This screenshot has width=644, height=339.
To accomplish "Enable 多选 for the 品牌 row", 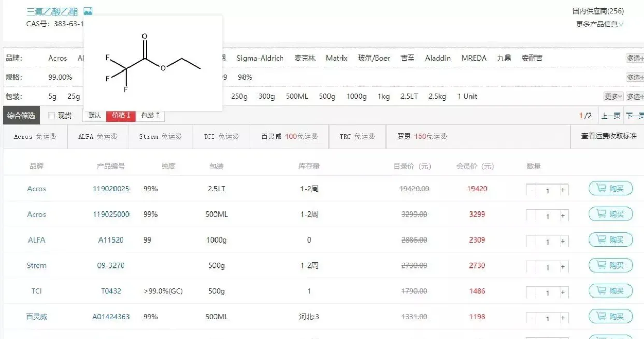I will coord(635,59).
